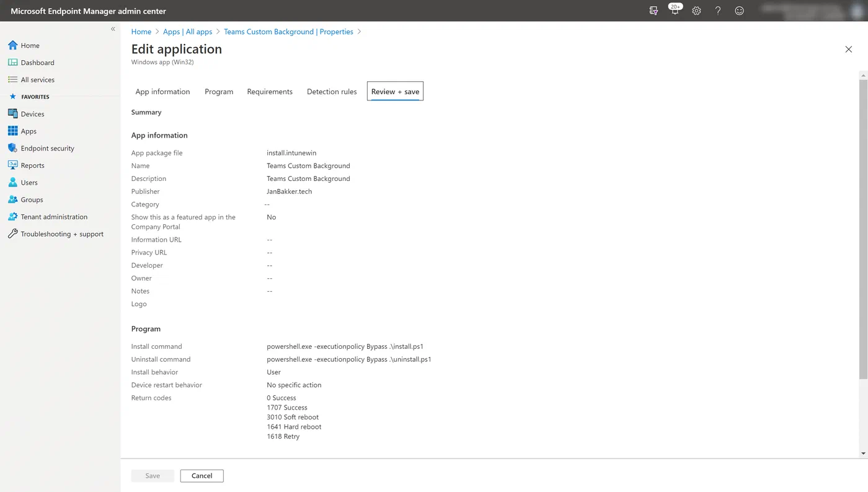Image resolution: width=868 pixels, height=492 pixels.
Task: Click the Microsoft Endpoint Manager admin center title
Action: [x=88, y=11]
